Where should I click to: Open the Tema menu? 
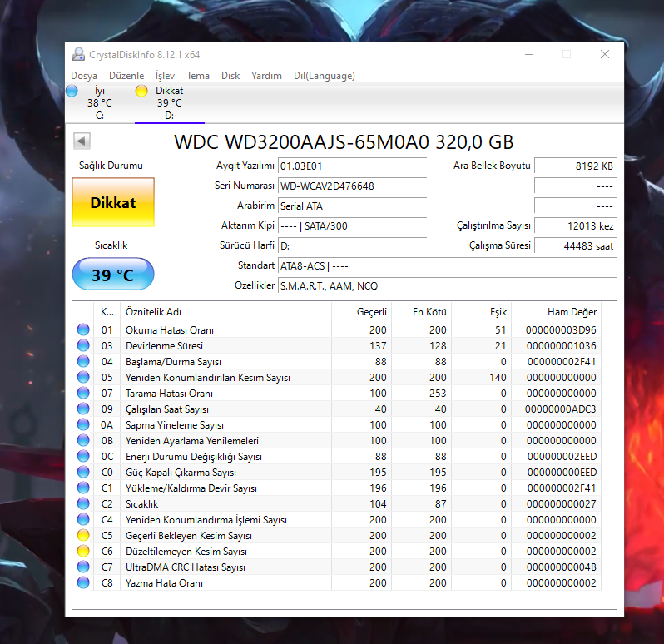[x=198, y=76]
